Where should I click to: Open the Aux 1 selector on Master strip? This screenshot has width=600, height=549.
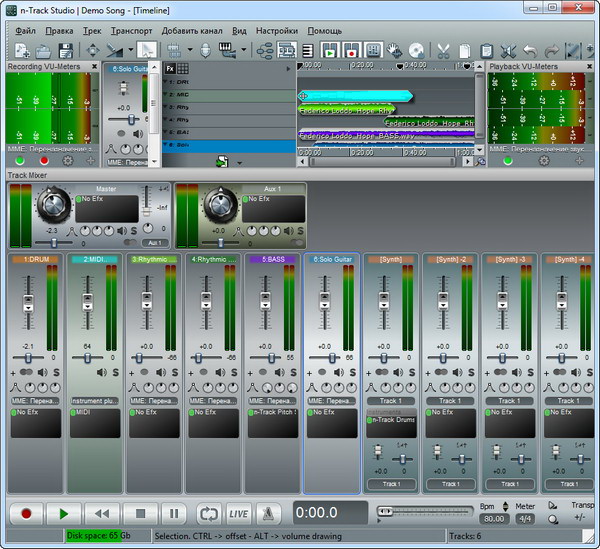[154, 242]
